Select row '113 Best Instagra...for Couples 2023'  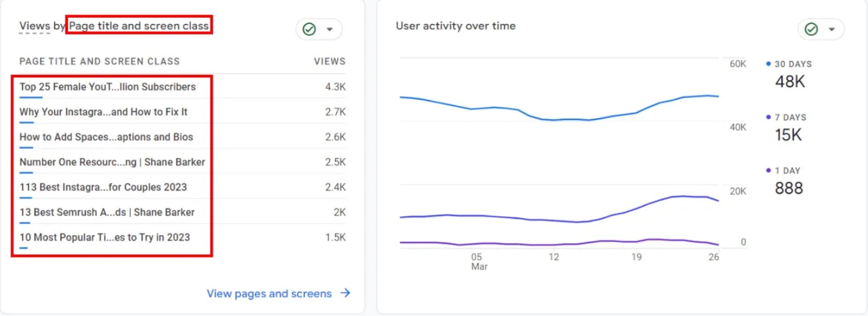[182, 187]
